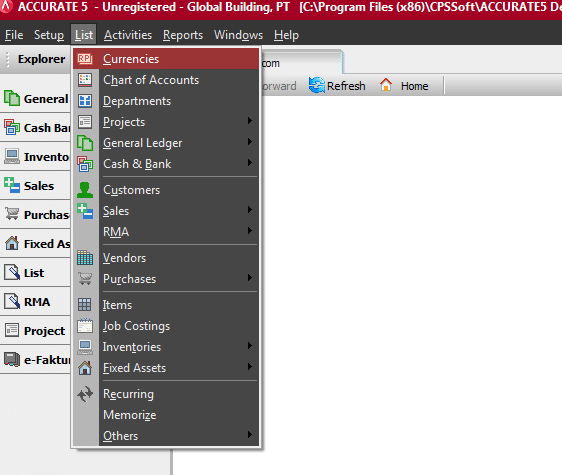This screenshot has height=475, width=562.
Task: Open List module in Explorer sidebar
Action: [x=35, y=273]
